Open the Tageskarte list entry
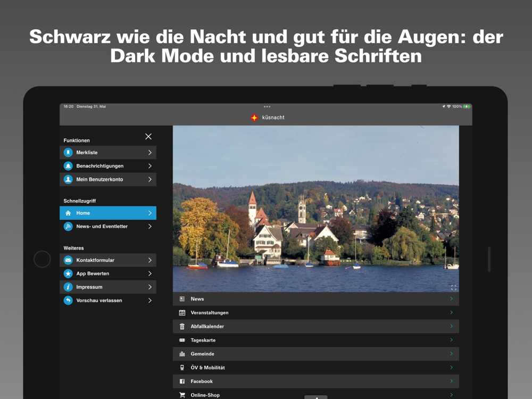Screen dimensions: 532x399 [316, 340]
